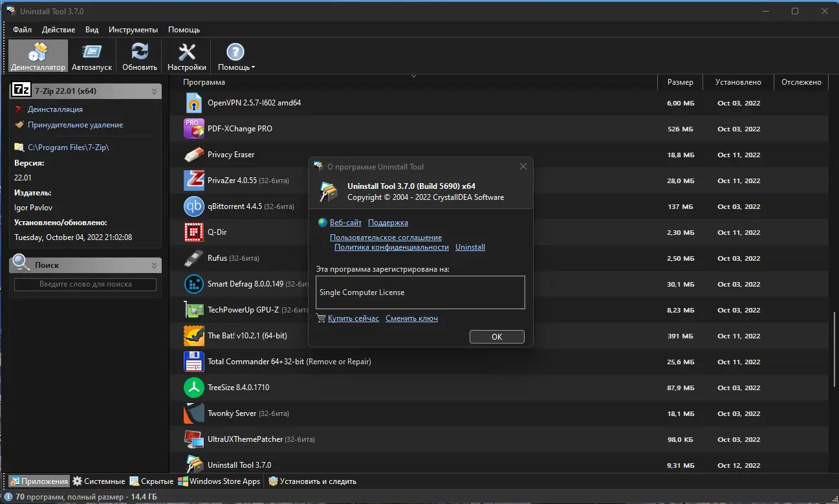Click the 7-Zip logo icon in sidebar
839x504 pixels.
[22, 90]
